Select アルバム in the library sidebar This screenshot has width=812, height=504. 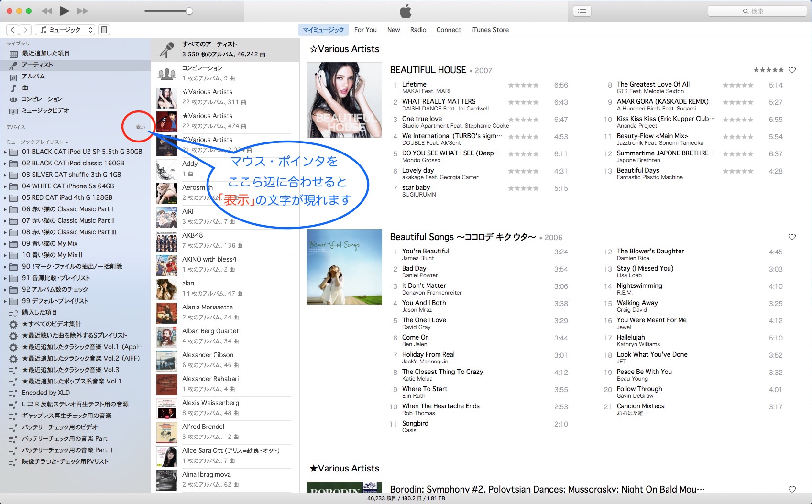coord(76,77)
